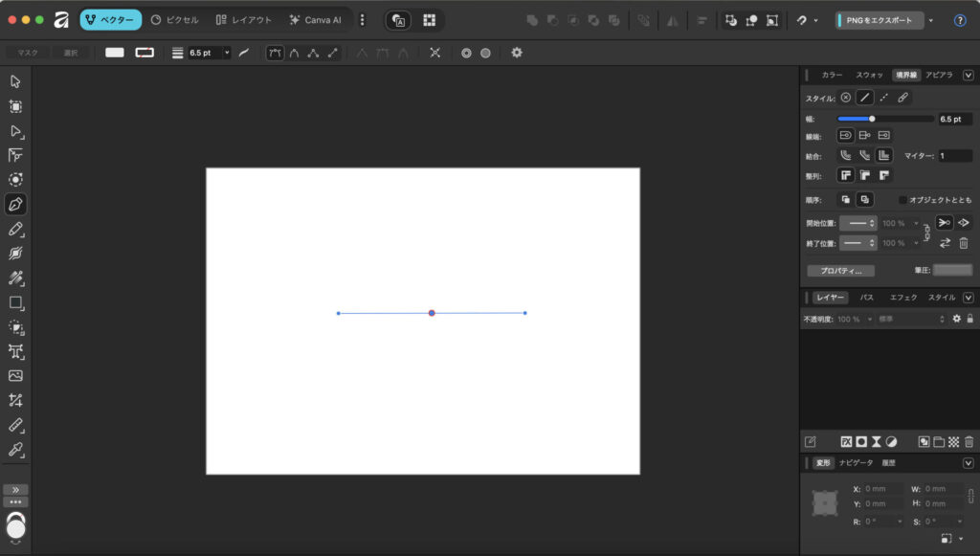Viewport: 980px width, 556px height.
Task: Click the trash icon in the Layers panel
Action: coord(969,442)
